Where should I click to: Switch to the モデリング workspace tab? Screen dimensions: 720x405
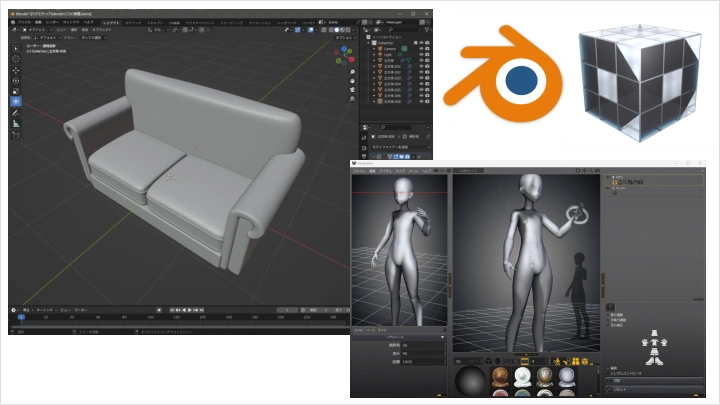point(133,22)
